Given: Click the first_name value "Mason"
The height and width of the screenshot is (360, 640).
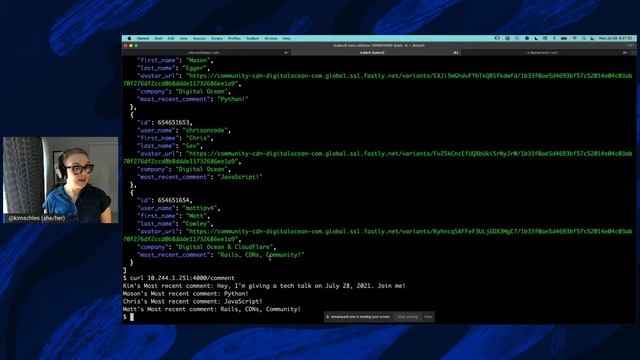Looking at the screenshot, I should pyautogui.click(x=198, y=60).
